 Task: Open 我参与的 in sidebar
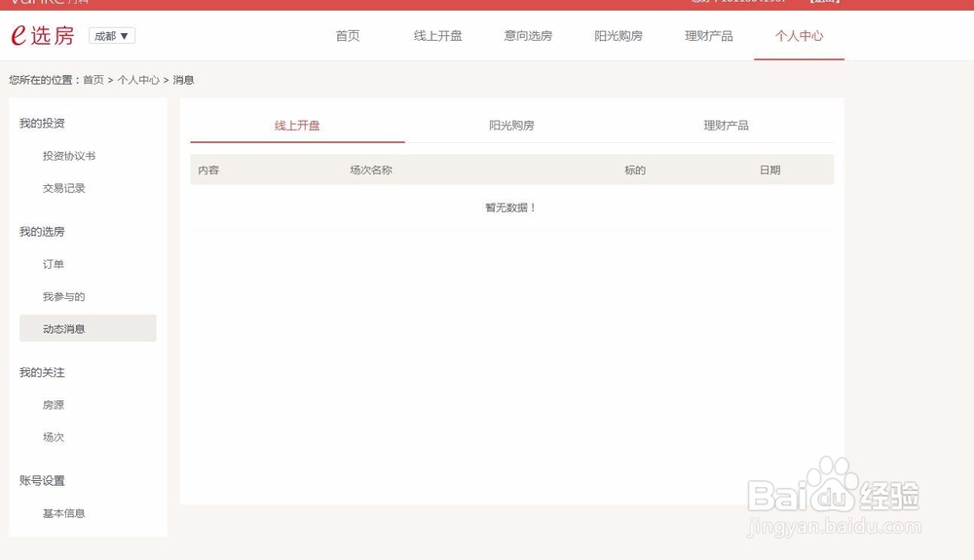click(63, 297)
